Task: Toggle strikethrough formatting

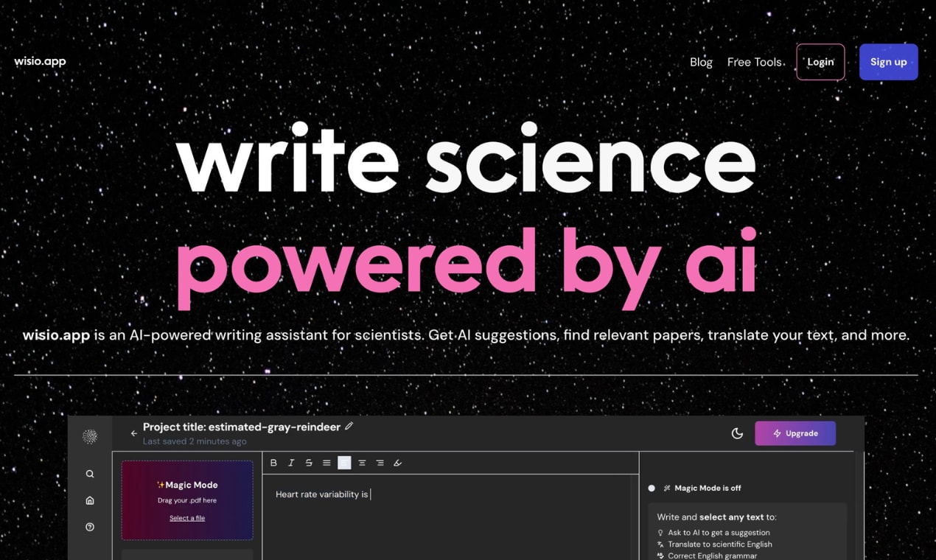Action: [x=309, y=463]
